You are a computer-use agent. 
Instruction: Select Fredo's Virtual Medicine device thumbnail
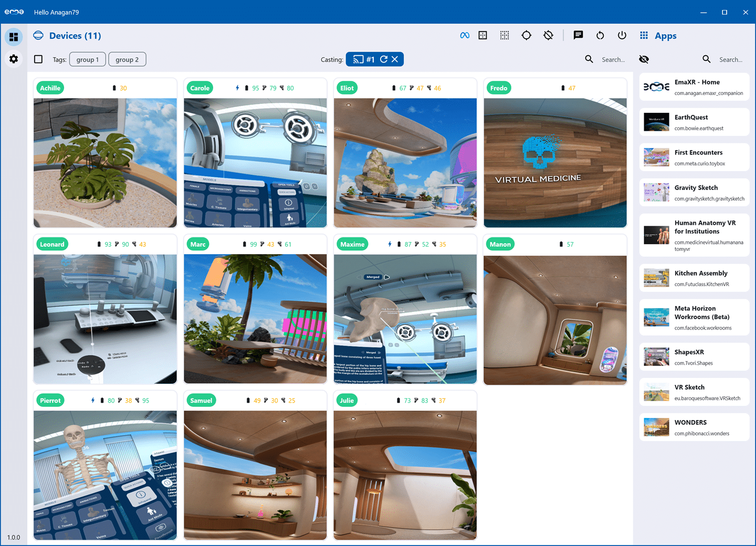coord(555,163)
